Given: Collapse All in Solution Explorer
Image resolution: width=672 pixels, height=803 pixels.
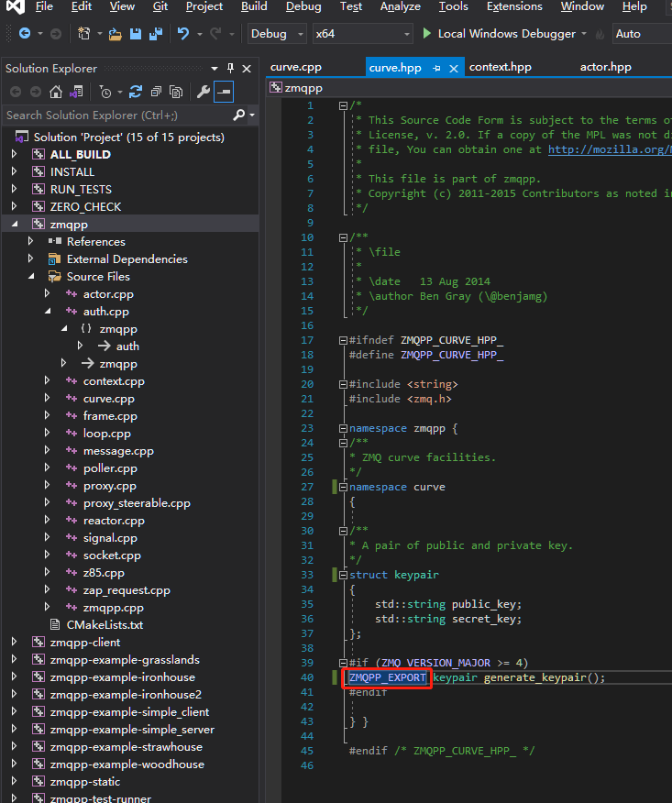Looking at the screenshot, I should click(156, 93).
